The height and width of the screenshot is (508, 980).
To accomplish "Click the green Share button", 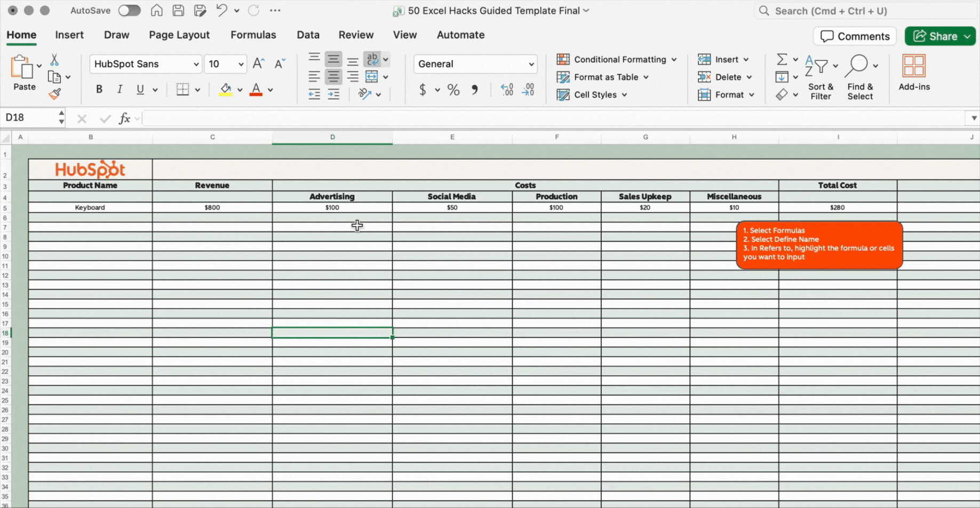I will pos(939,36).
